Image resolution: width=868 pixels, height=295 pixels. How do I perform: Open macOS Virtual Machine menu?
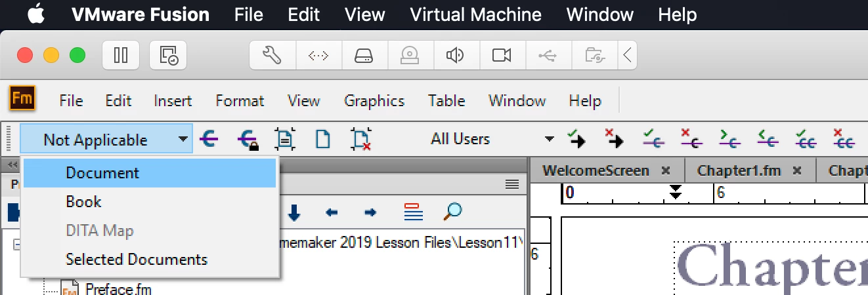(x=476, y=14)
